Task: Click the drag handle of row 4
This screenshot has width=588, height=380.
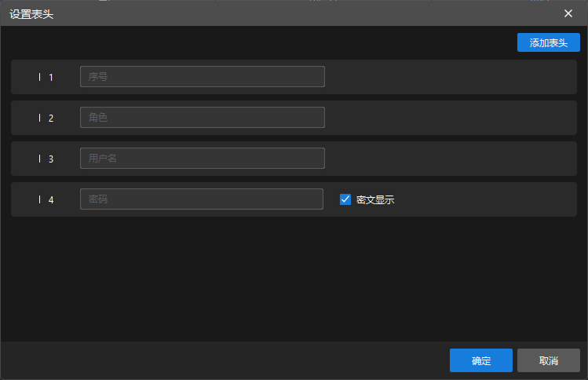Action: point(40,199)
